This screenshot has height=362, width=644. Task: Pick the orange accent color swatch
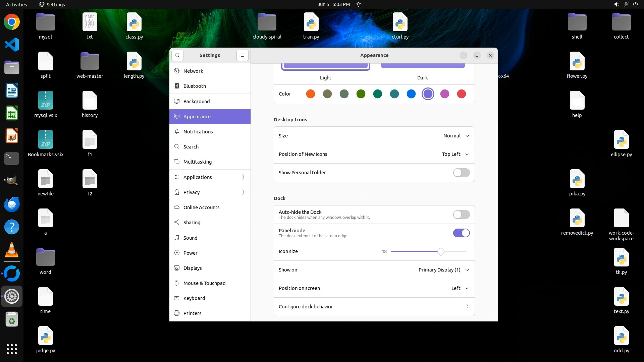311,94
